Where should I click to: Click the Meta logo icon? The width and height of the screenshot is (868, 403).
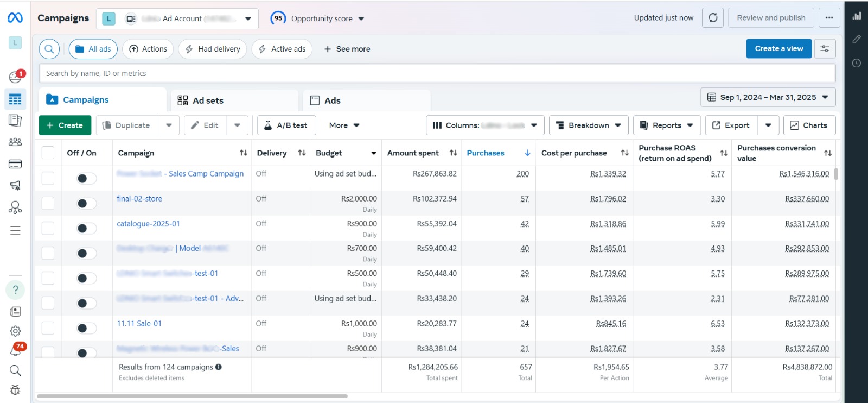(x=15, y=18)
